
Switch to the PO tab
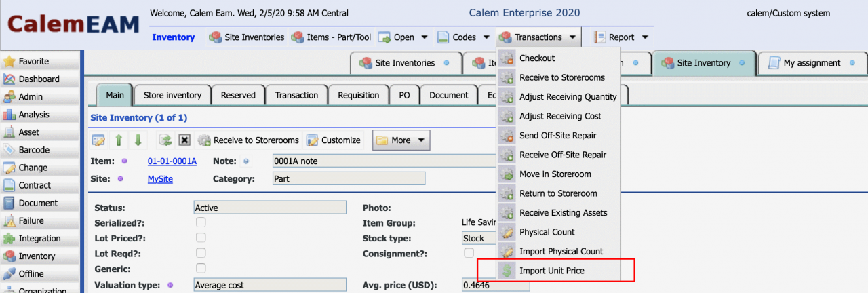tap(404, 95)
